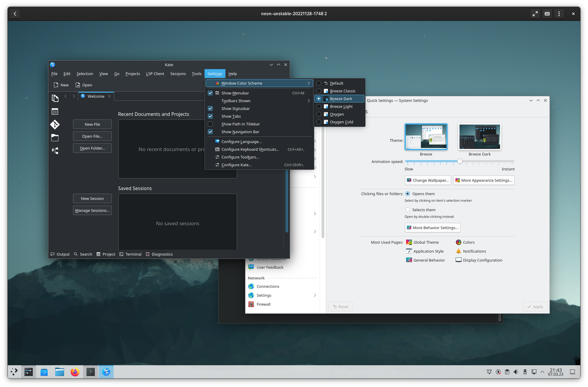Screen dimensions: 588x387
Task: Click the Notifications bell in Most Used Pages
Action: (x=459, y=251)
